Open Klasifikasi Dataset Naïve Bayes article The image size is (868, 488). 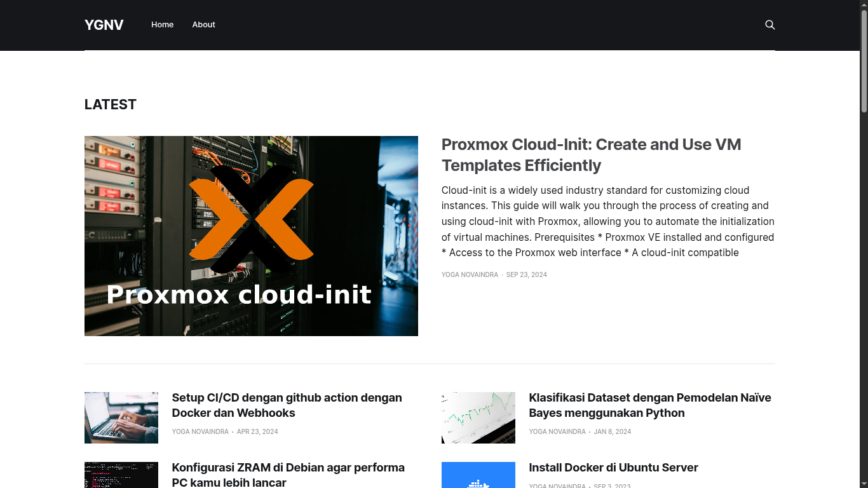point(650,405)
